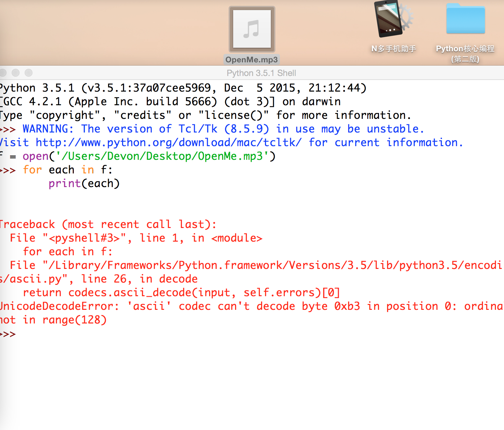This screenshot has width=504, height=430.
Task: Zoom the Python Shell window
Action: tap(29, 73)
